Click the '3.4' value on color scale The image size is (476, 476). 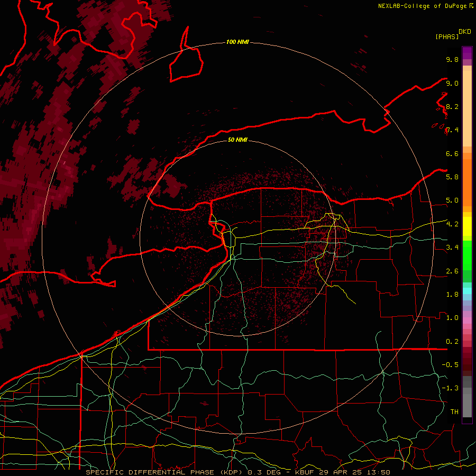[452, 248]
